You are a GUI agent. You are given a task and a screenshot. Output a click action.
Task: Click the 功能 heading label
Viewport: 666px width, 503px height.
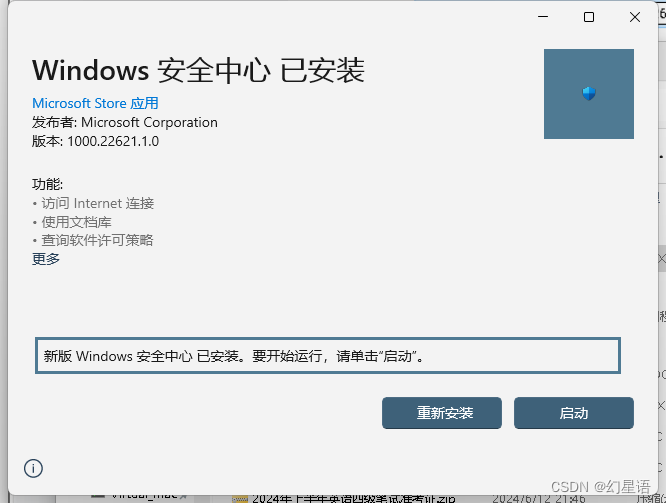tap(47, 184)
